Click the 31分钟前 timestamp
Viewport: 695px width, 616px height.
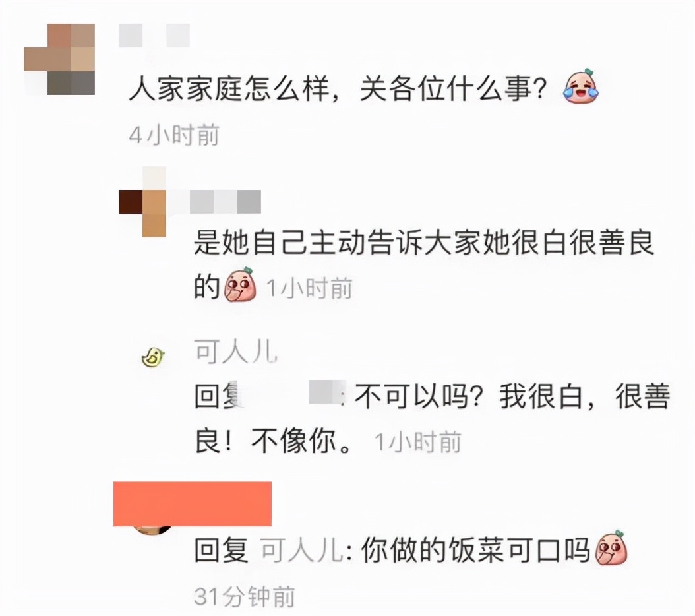(x=244, y=596)
